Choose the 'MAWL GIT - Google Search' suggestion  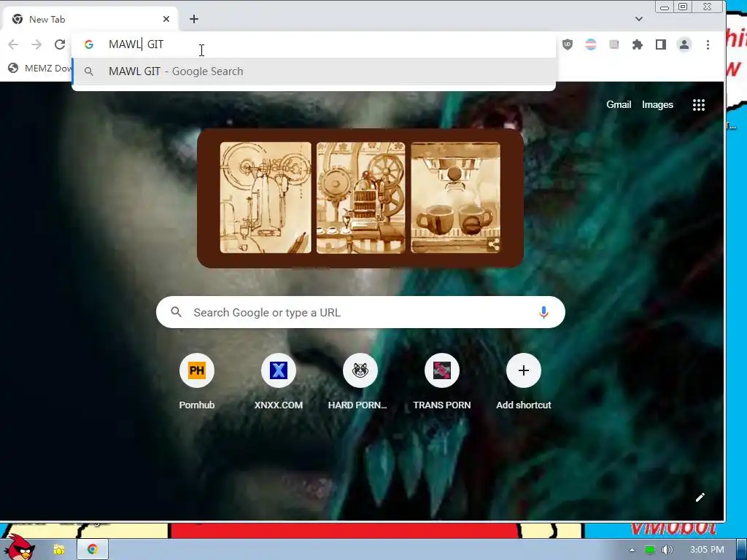click(314, 71)
